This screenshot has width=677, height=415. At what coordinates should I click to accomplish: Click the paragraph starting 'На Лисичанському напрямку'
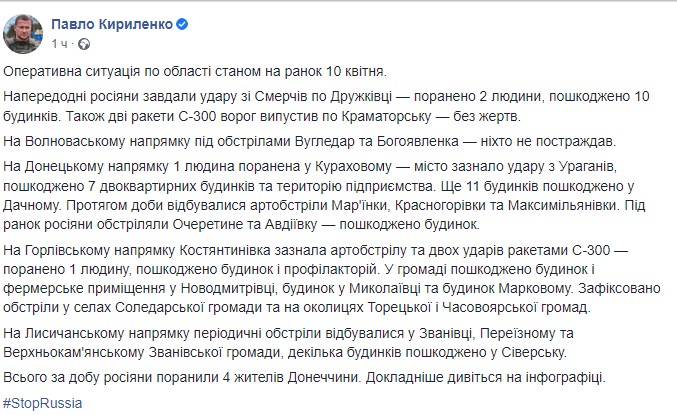300,342
